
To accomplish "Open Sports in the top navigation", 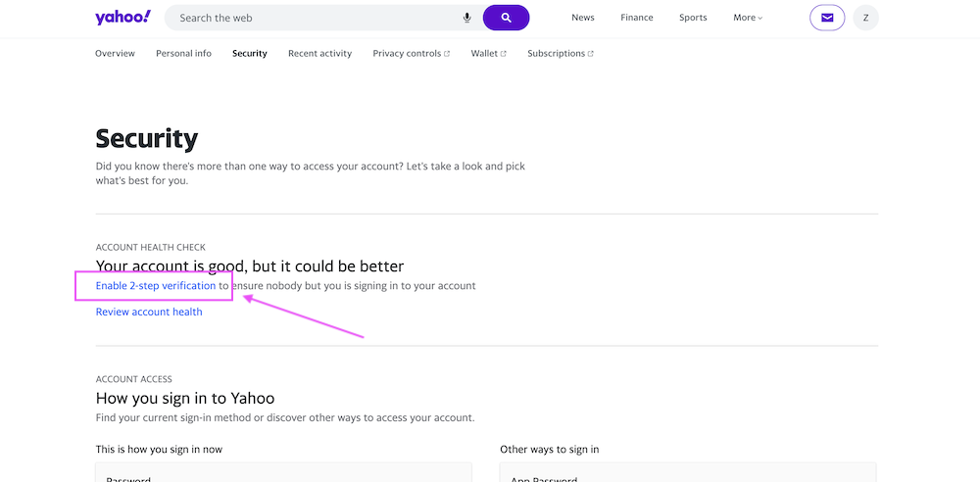I will coord(693,18).
